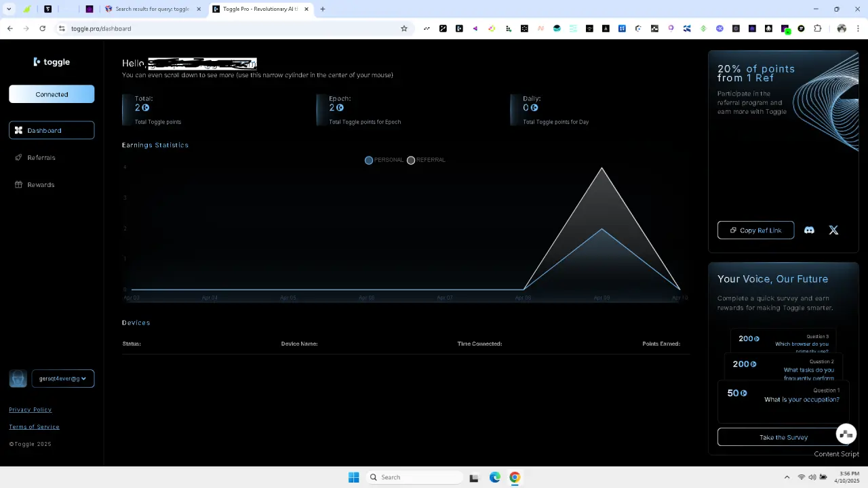Open Microsoft Edge from the taskbar
Image resolution: width=868 pixels, height=488 pixels.
(495, 477)
